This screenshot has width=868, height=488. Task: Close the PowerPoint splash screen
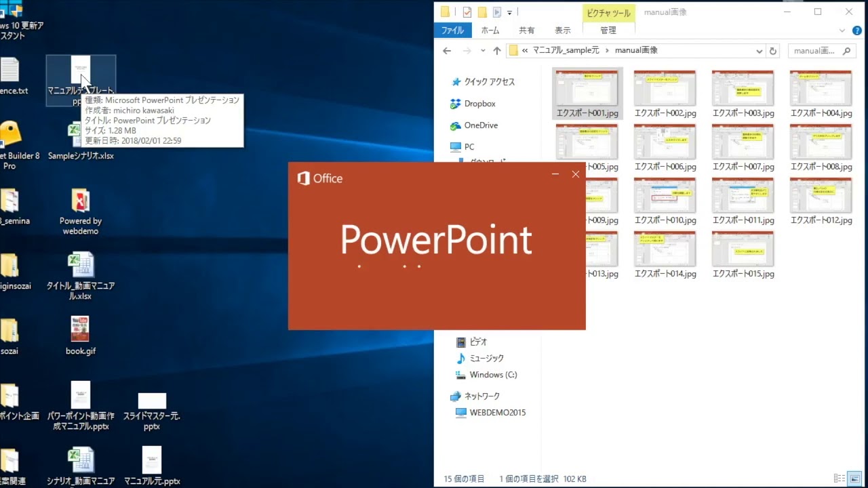pyautogui.click(x=576, y=174)
